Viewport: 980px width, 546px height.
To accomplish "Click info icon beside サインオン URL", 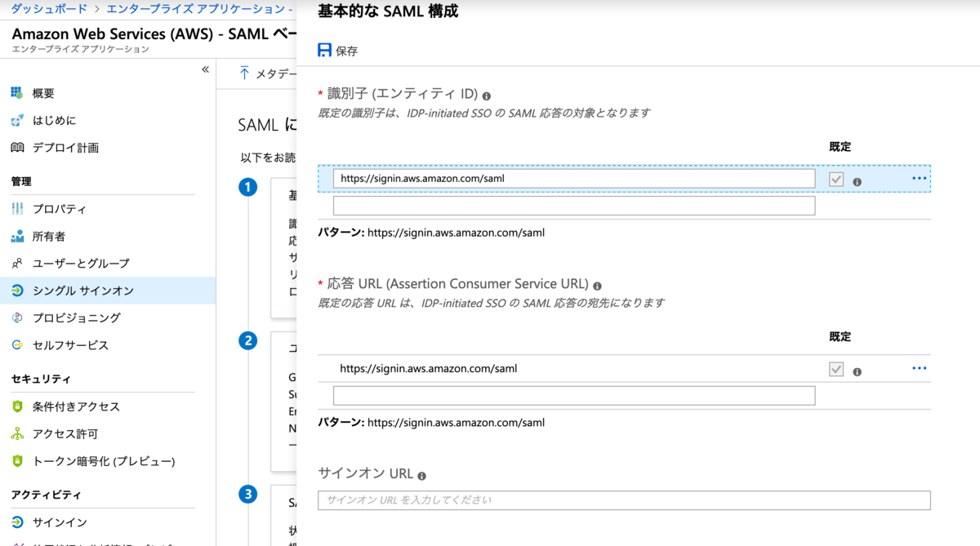I will point(421,476).
